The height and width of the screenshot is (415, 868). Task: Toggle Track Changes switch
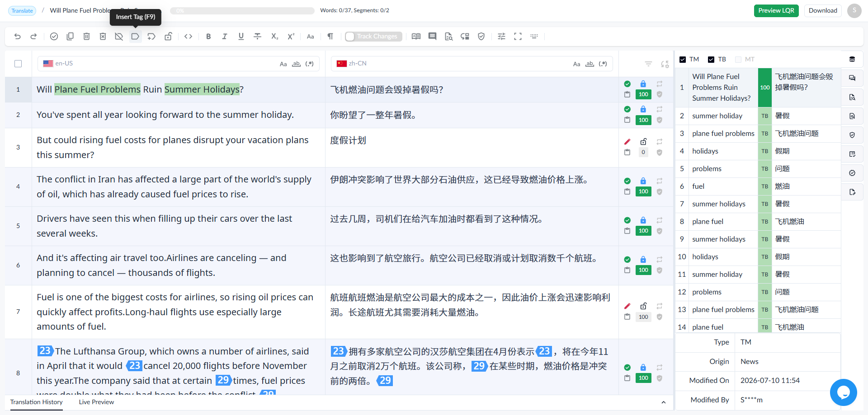373,37
